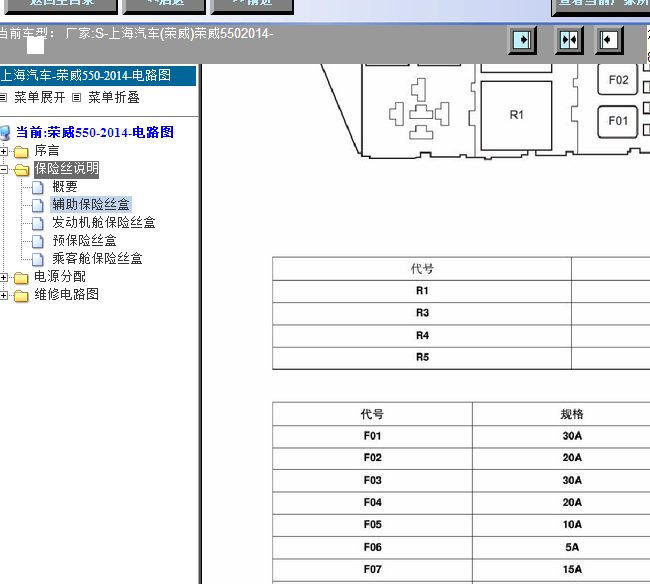Click the 代号 header of fuse table
Image resolution: width=650 pixels, height=584 pixels.
click(x=372, y=414)
